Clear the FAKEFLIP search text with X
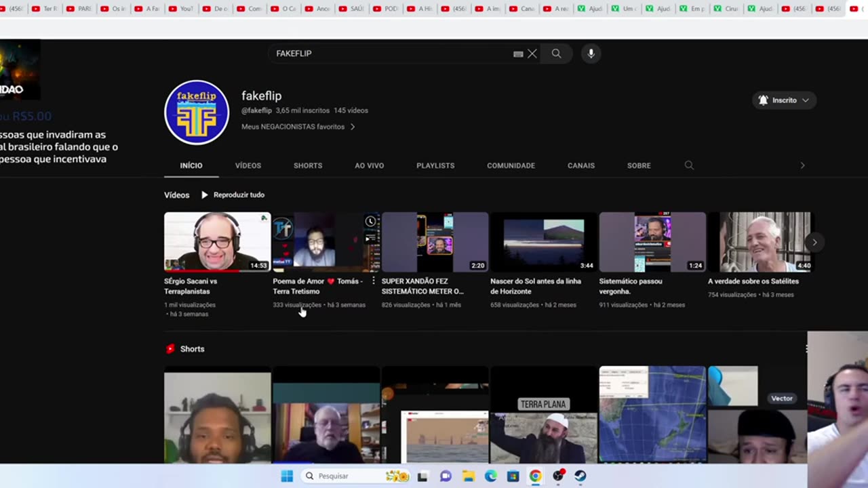The height and width of the screenshot is (488, 868). tap(532, 54)
